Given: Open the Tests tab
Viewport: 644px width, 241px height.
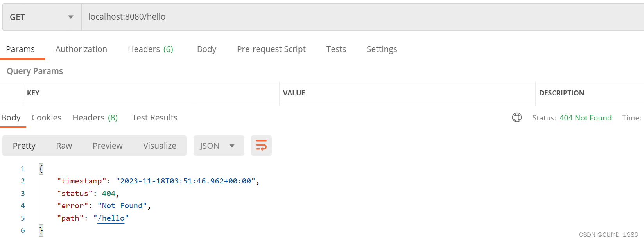Looking at the screenshot, I should click(336, 49).
